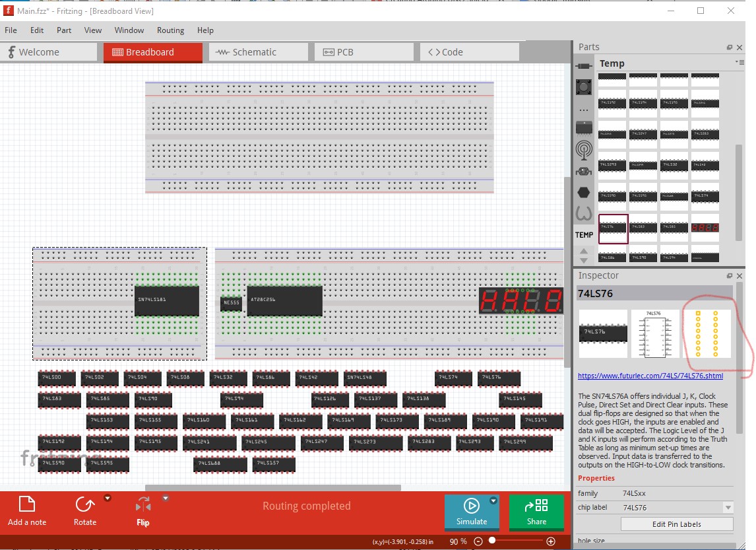Image resolution: width=756 pixels, height=550 pixels.
Task: Open the Routing menu
Action: click(170, 30)
